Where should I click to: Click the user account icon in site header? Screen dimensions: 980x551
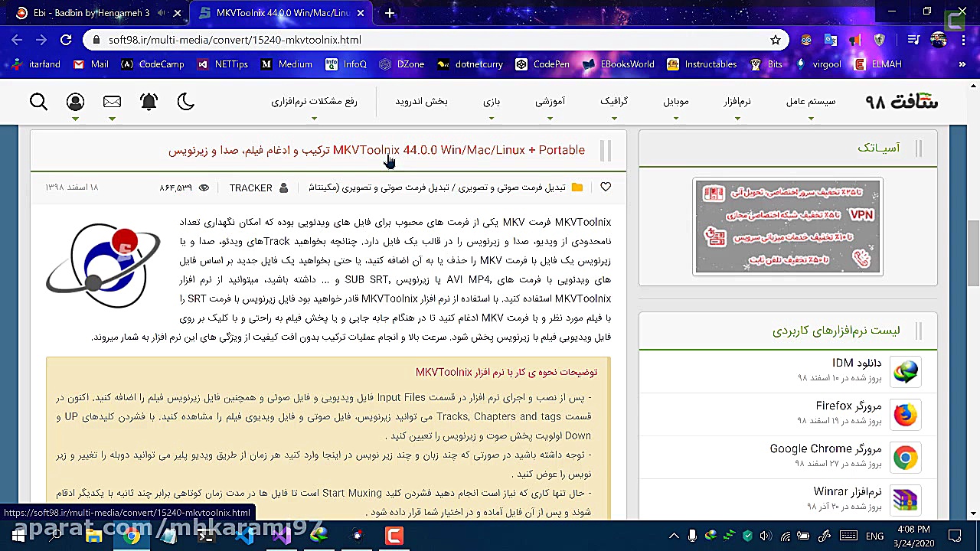pyautogui.click(x=75, y=101)
